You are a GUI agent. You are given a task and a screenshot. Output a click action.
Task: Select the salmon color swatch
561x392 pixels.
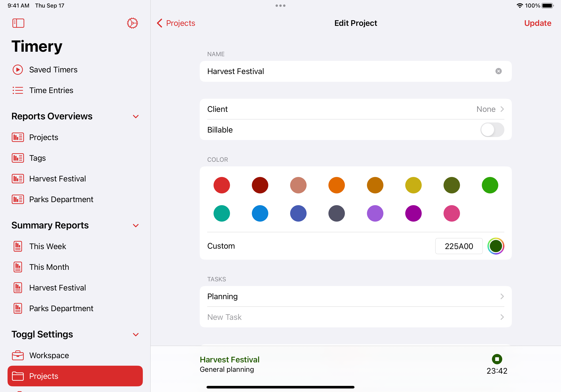[298, 185]
